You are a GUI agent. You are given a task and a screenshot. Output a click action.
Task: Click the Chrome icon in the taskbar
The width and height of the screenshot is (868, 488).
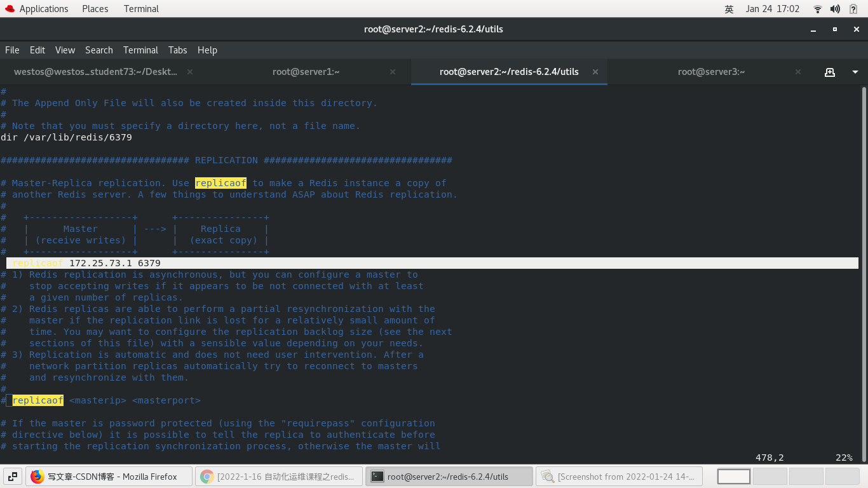coord(207,477)
